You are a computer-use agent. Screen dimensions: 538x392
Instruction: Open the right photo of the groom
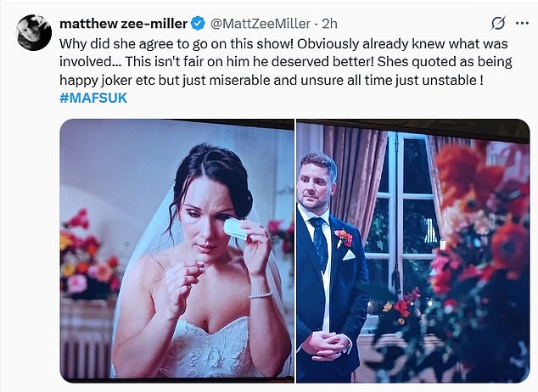[x=412, y=250]
